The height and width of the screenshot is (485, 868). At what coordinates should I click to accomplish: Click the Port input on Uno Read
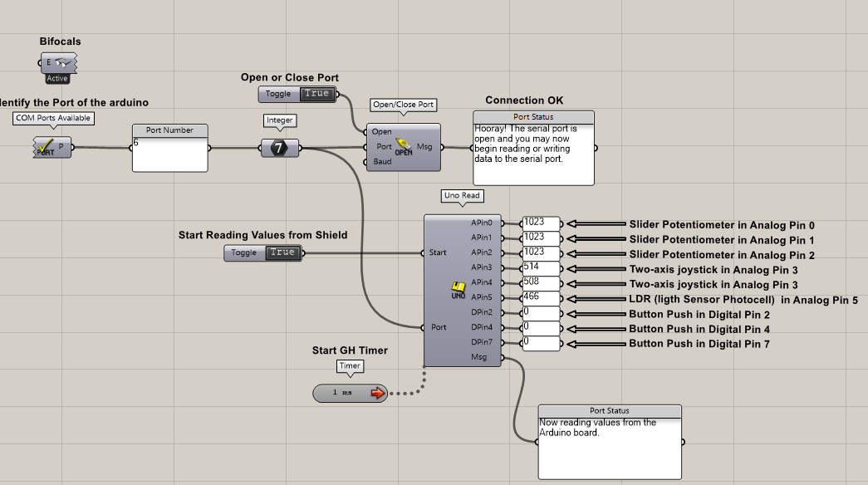[439, 327]
